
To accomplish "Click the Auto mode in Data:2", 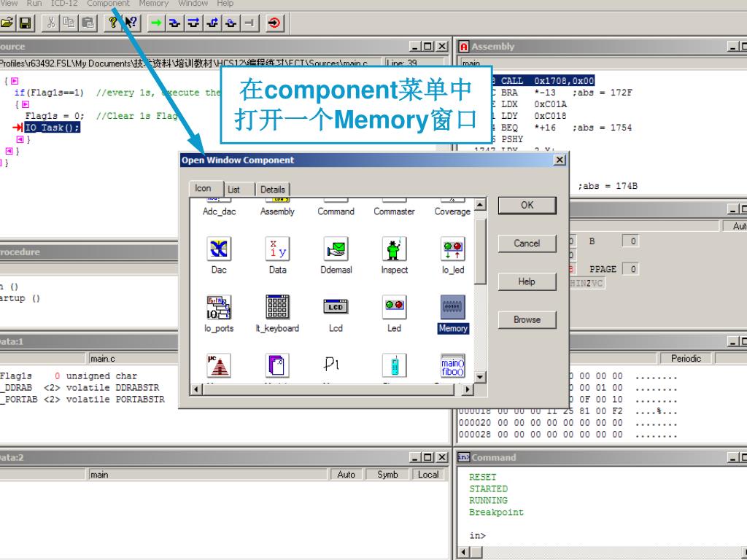I will pos(346,474).
